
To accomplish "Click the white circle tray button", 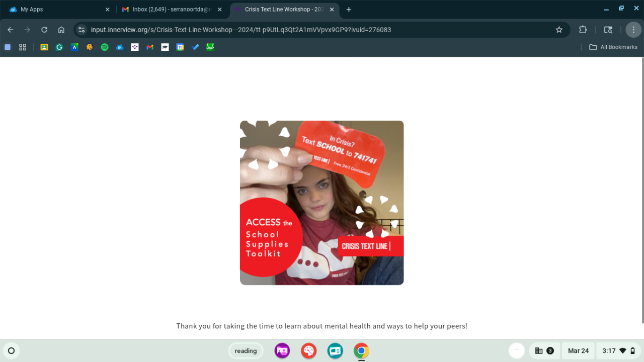I will click(x=517, y=351).
